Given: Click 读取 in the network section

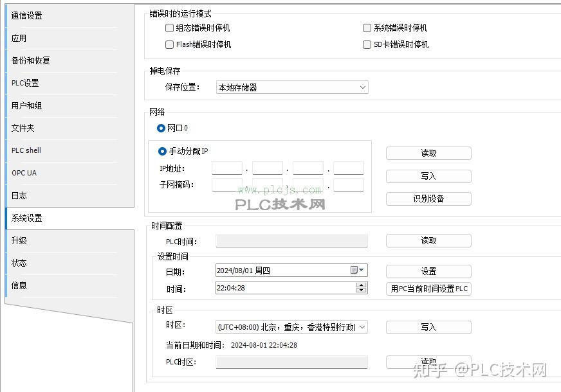Looking at the screenshot, I should [428, 154].
